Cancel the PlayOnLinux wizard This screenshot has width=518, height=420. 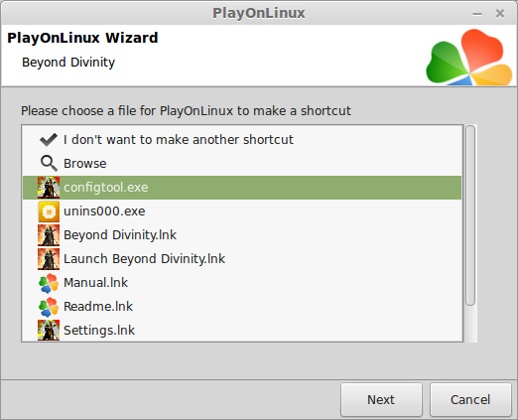coord(470,400)
